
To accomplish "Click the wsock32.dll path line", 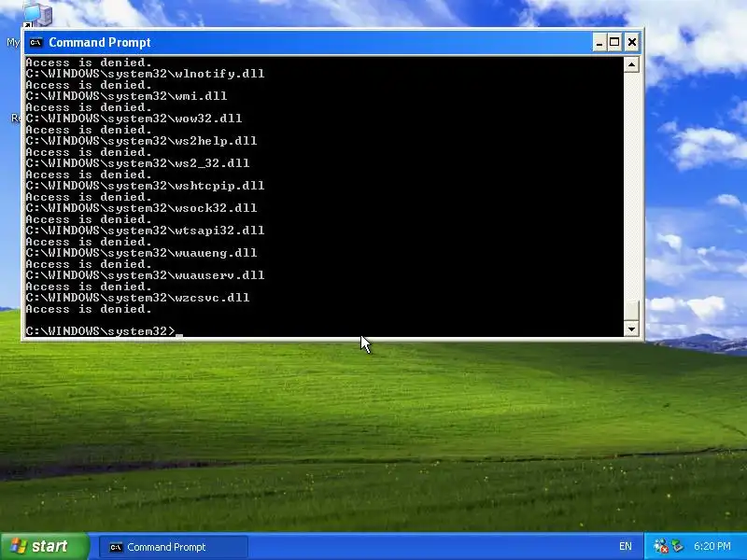I will coord(141,208).
